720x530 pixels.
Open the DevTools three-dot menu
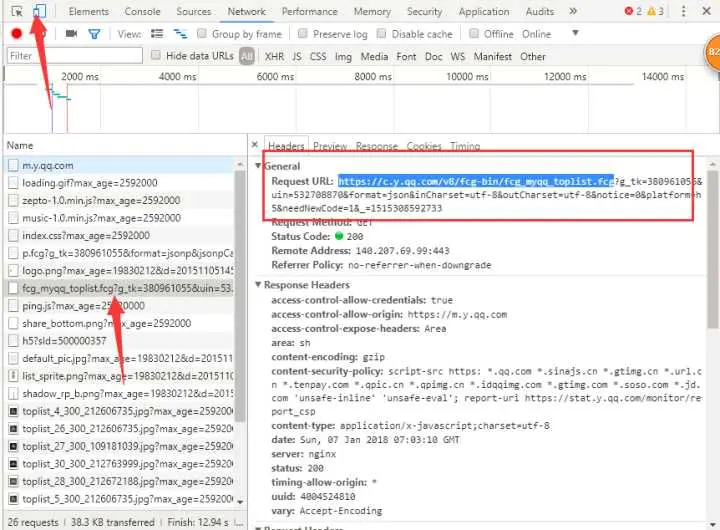pos(683,11)
